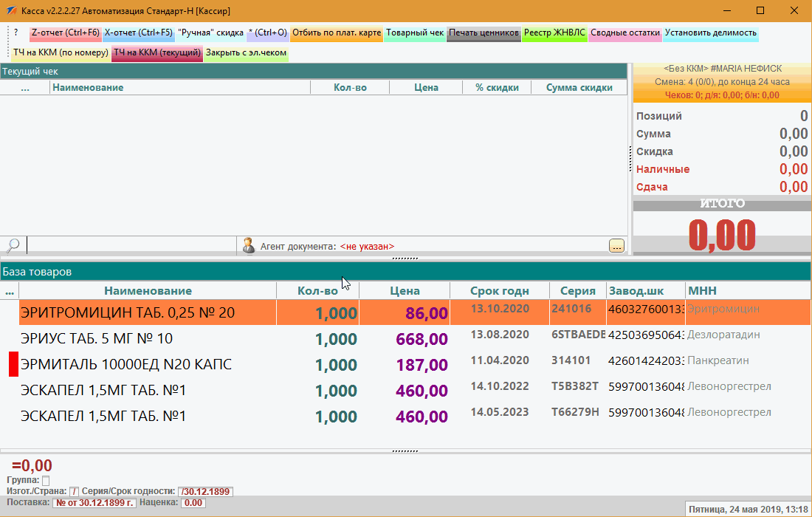Sort products by Срок годн column header
The image size is (812, 517).
pos(500,291)
